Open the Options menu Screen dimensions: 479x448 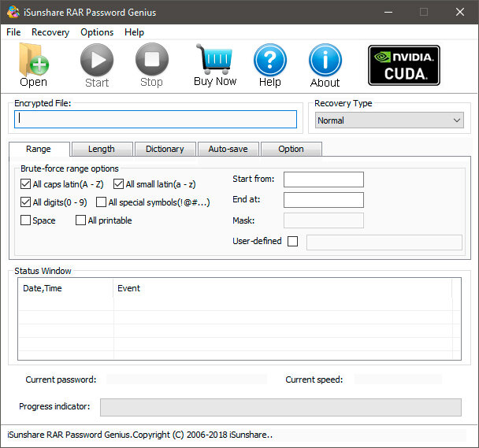click(x=97, y=32)
